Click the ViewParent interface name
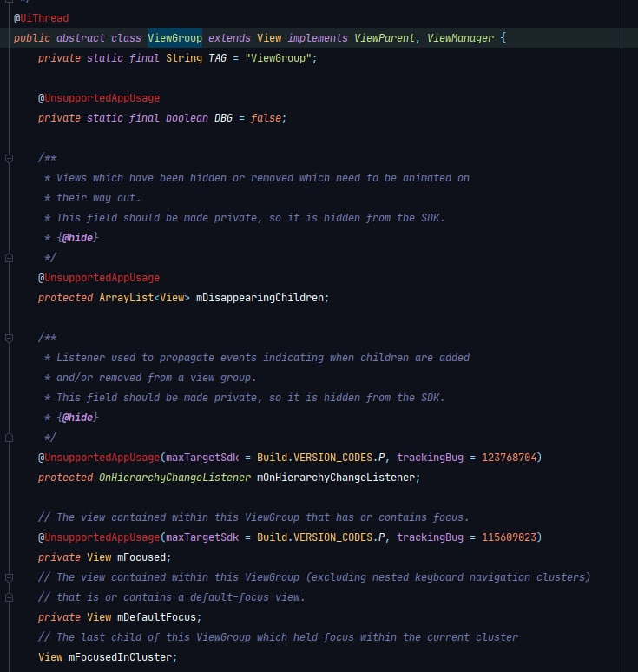Screen dimensions: 638x672 click(385, 38)
